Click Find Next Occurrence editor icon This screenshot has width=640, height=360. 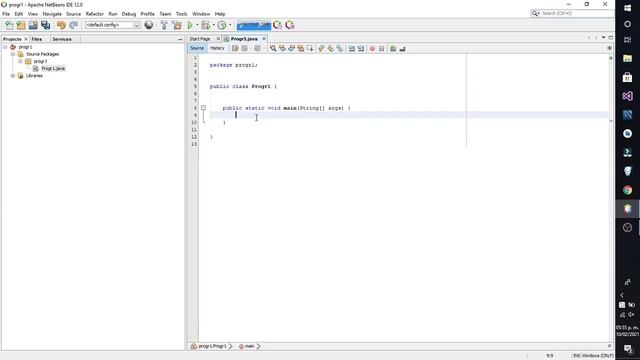pyautogui.click(x=291, y=49)
